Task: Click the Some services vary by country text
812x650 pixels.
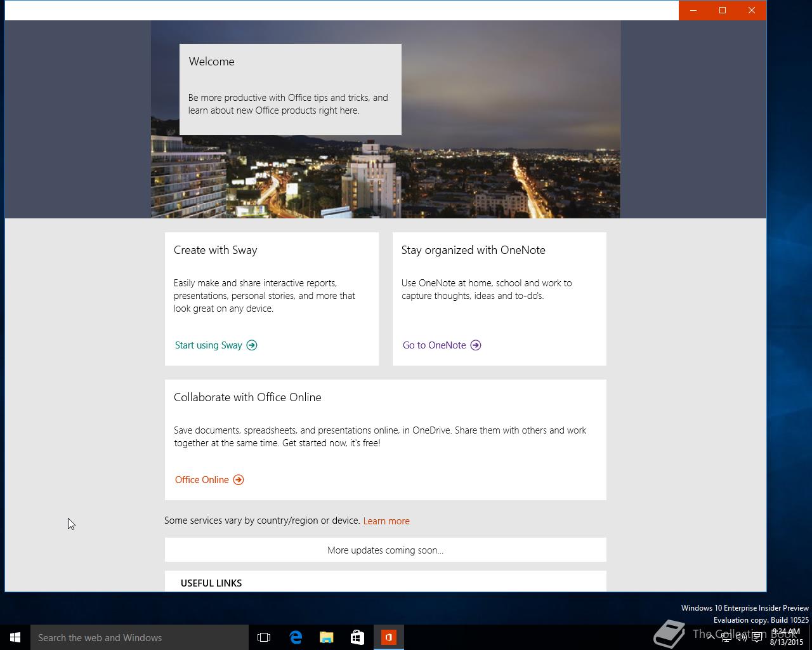Action: coord(262,521)
